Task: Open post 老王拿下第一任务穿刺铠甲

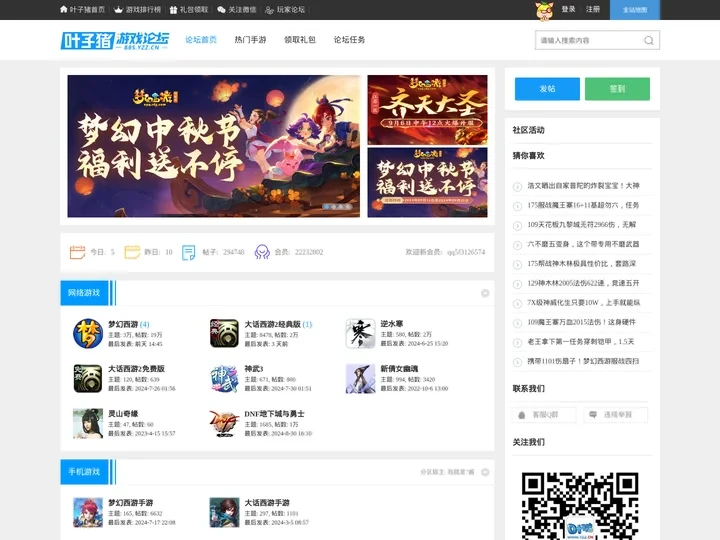Action: point(580,342)
